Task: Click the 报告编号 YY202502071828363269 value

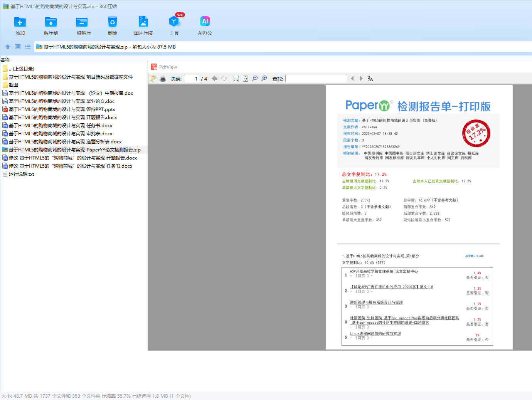Action: pyautogui.click(x=380, y=147)
